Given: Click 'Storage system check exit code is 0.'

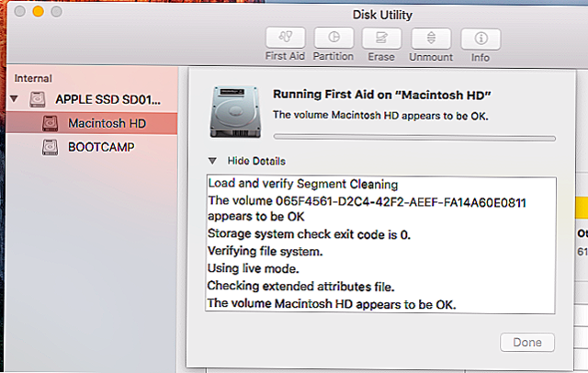Looking at the screenshot, I should click(310, 234).
